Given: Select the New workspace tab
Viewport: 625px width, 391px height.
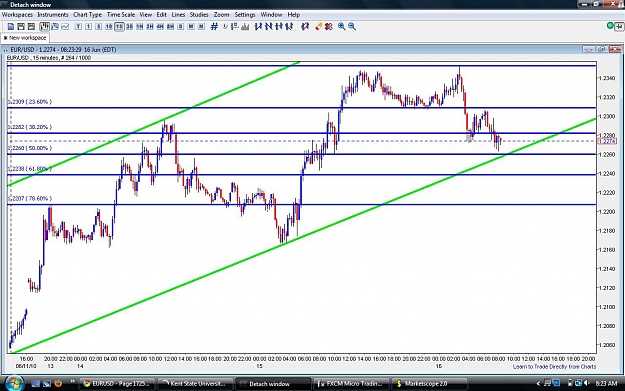Looking at the screenshot, I should click(x=25, y=38).
